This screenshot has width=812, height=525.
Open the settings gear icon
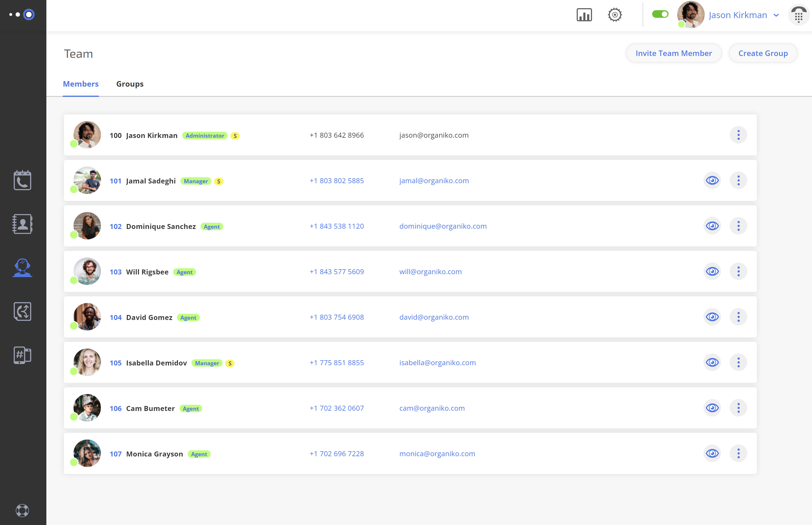tap(615, 15)
